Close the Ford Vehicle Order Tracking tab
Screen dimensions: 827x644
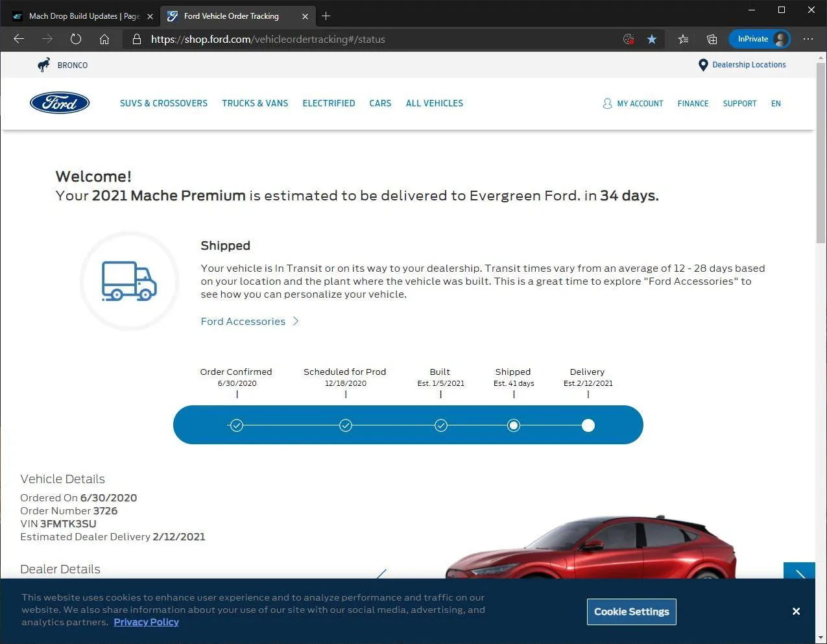(x=305, y=16)
